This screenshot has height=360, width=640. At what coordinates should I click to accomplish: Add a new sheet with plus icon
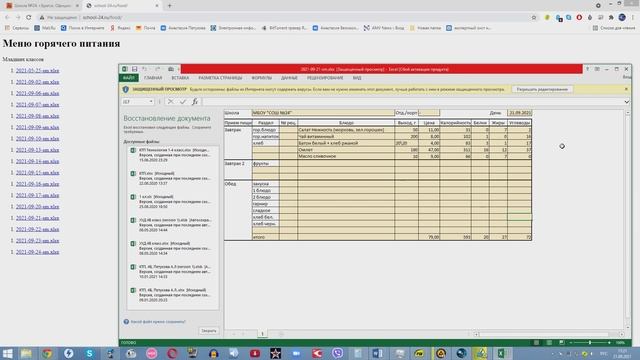(281, 334)
